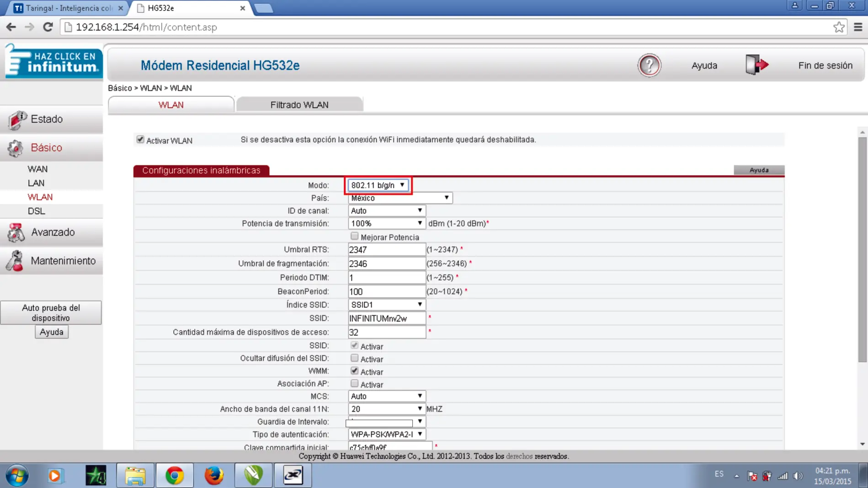Screen dimensions: 868x488
Task: Open Ancho de banda del canal dropdown
Action: pyautogui.click(x=387, y=409)
